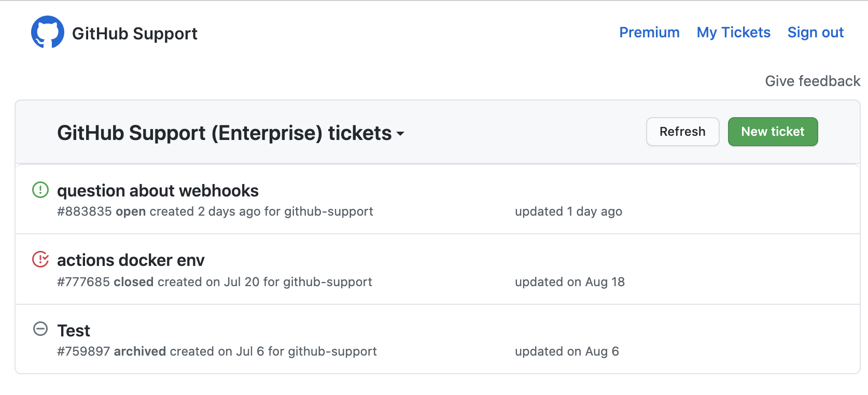868x395 pixels.
Task: Click the GitHub Octocat logo
Action: [48, 32]
